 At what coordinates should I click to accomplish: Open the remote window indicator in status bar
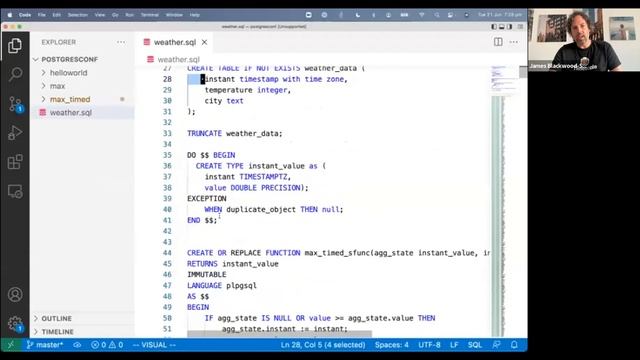coord(11,345)
